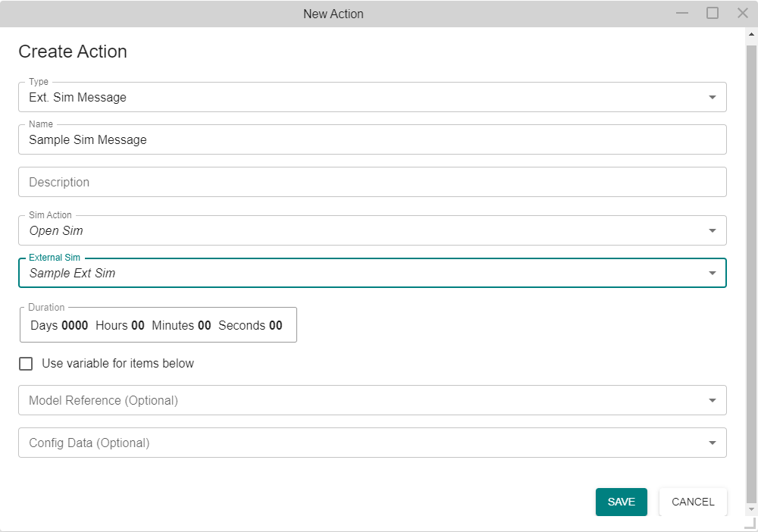This screenshot has height=532, width=758.
Task: Click the window resize grip icon
Action: point(750,524)
